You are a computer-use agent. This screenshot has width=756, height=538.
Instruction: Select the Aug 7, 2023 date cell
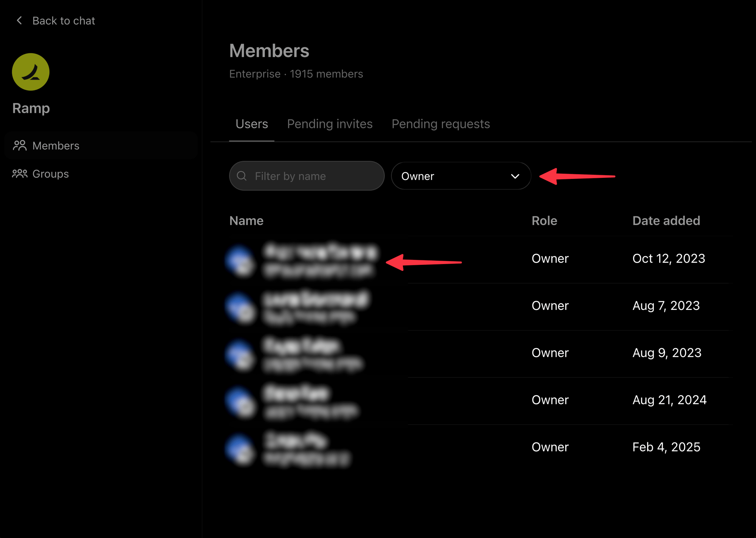pyautogui.click(x=666, y=306)
